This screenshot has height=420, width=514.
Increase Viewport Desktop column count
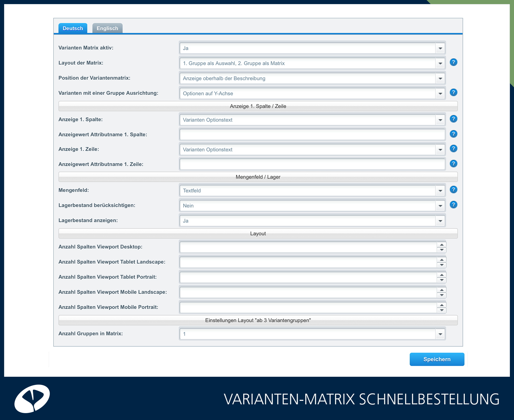(442, 245)
